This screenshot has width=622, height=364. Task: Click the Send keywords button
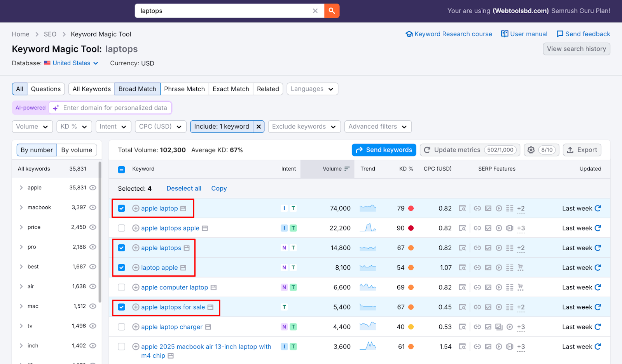tap(384, 150)
